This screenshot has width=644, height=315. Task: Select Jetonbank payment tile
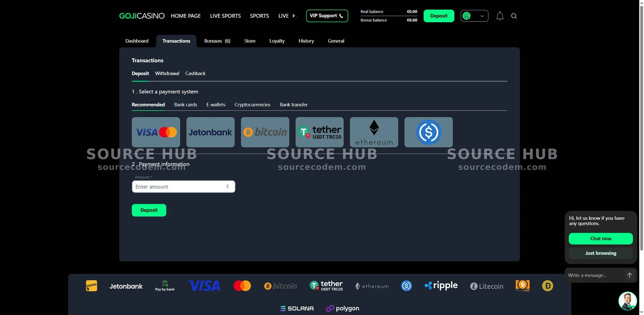210,132
